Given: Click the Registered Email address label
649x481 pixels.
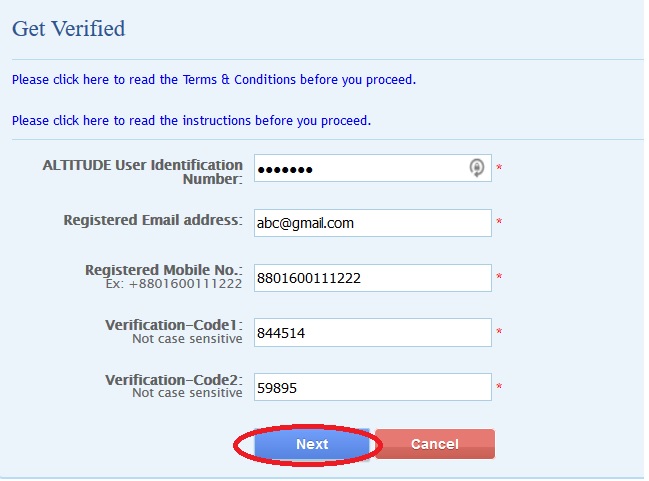Looking at the screenshot, I should coord(152,219).
